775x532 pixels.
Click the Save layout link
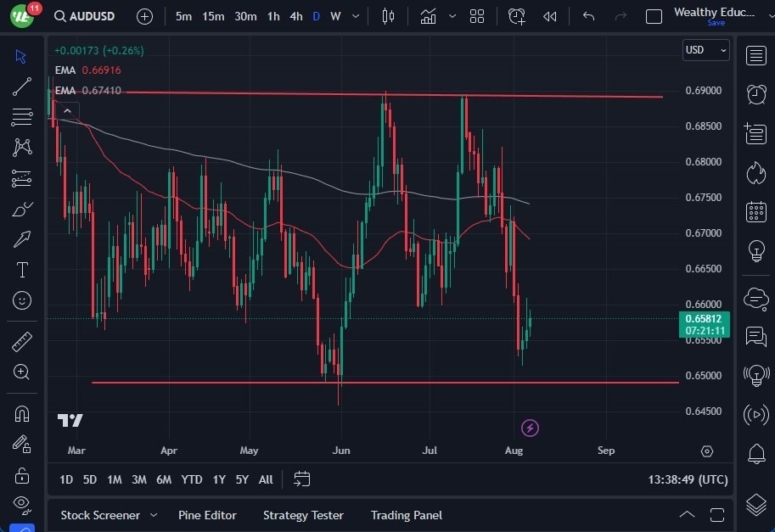tap(716, 23)
